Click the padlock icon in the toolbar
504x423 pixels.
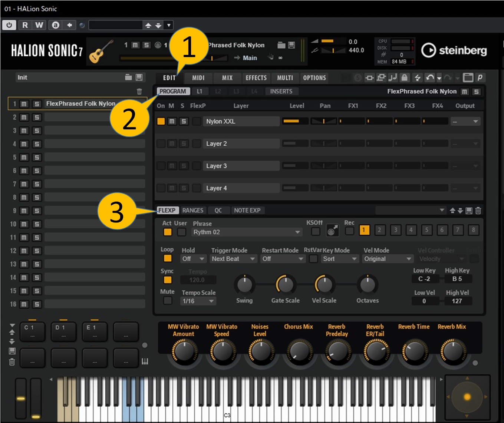(405, 77)
